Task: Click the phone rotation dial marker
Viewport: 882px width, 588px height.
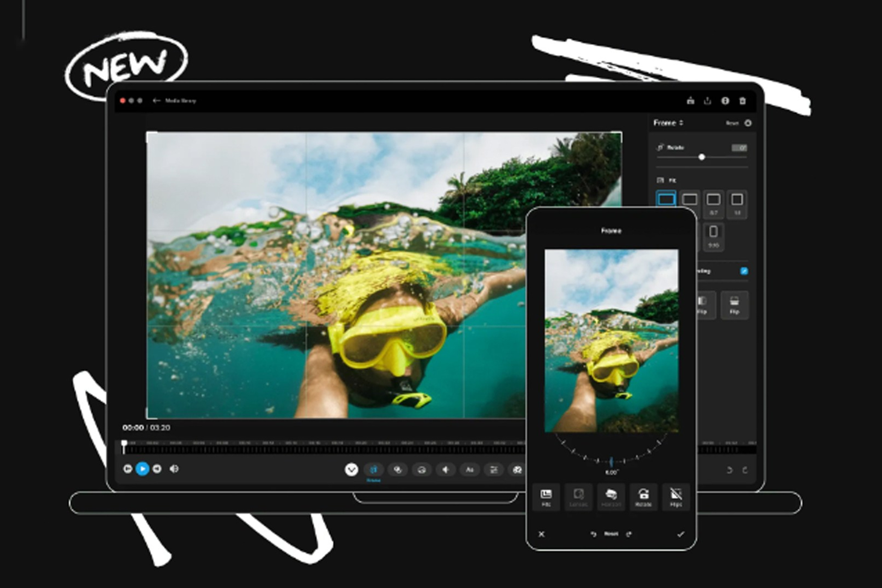Action: coord(611,462)
